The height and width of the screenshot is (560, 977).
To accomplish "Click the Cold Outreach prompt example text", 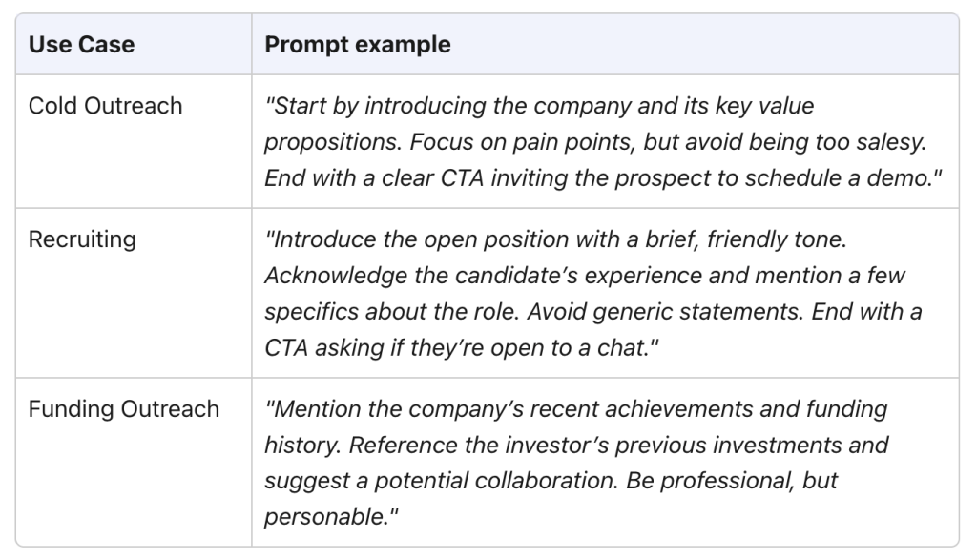I will (603, 141).
